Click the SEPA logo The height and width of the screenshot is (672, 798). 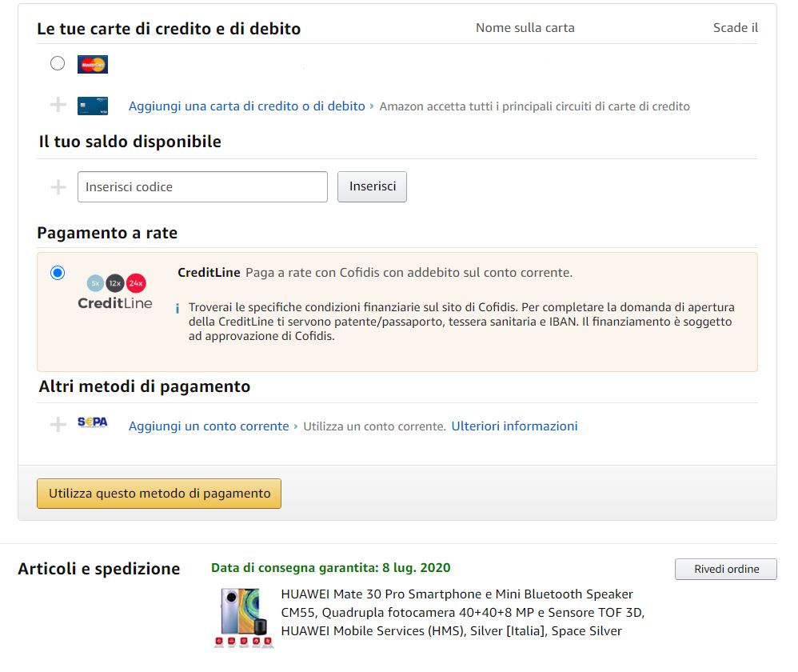pyautogui.click(x=93, y=422)
